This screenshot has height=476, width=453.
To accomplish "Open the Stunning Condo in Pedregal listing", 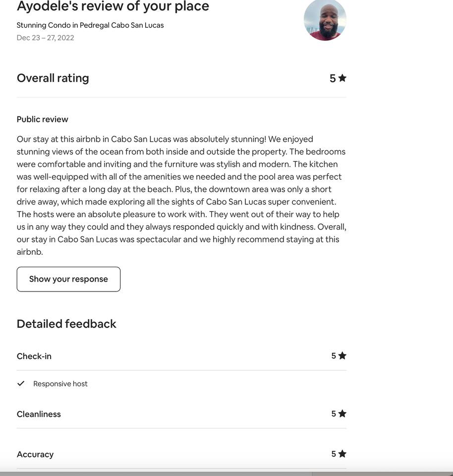I will (x=90, y=25).
